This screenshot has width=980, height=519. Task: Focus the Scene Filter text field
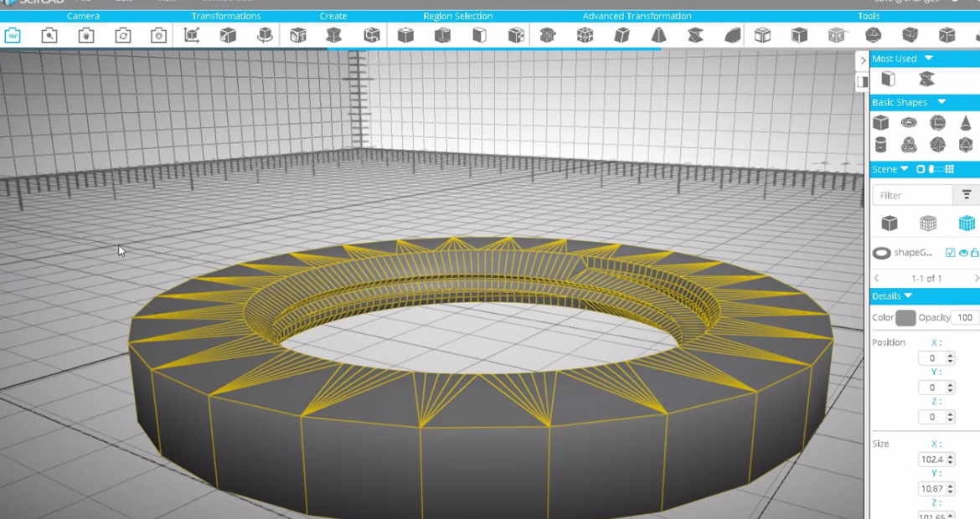click(912, 196)
